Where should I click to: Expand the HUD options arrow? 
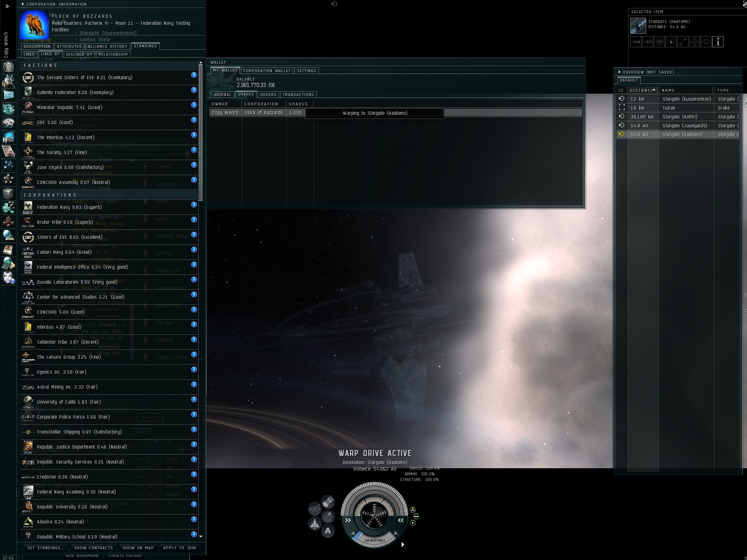tap(403, 545)
